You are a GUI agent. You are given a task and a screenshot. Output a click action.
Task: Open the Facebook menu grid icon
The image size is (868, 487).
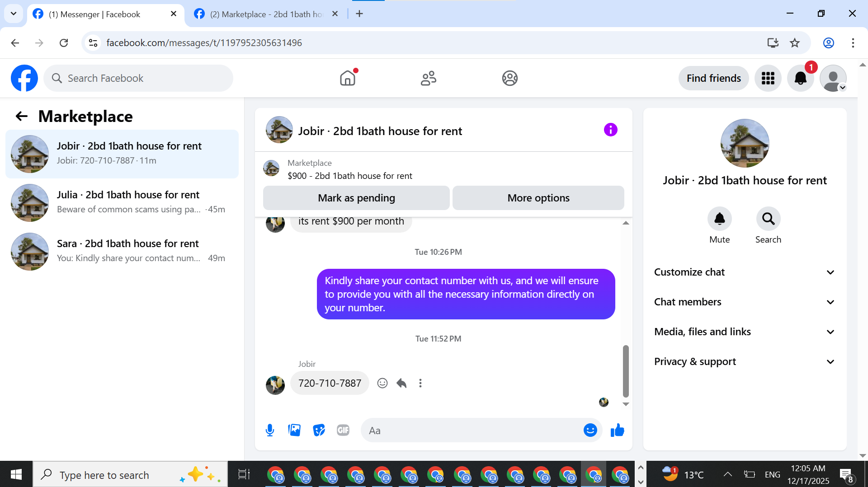pos(768,78)
